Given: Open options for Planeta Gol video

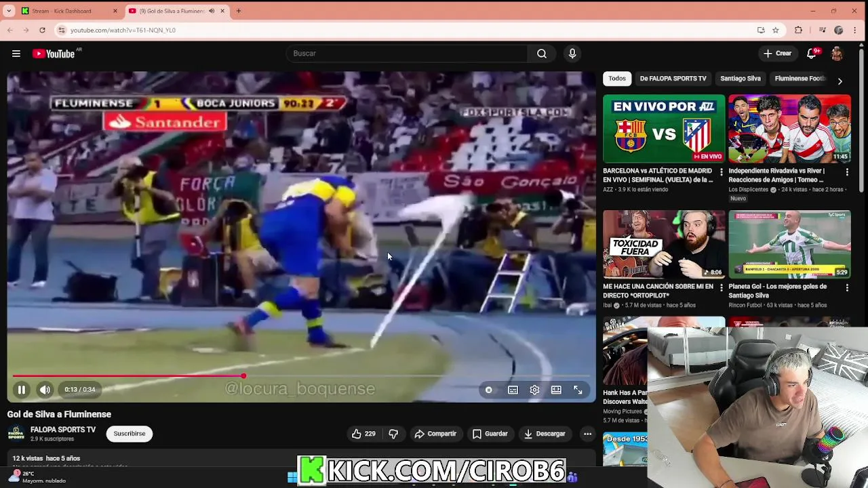Looking at the screenshot, I should click(847, 288).
